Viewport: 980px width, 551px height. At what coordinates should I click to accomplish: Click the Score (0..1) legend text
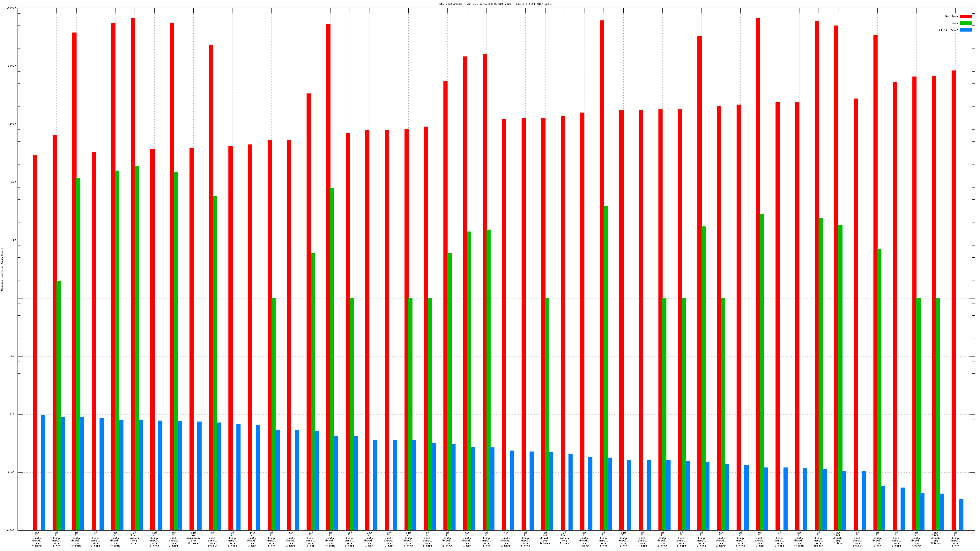point(948,30)
